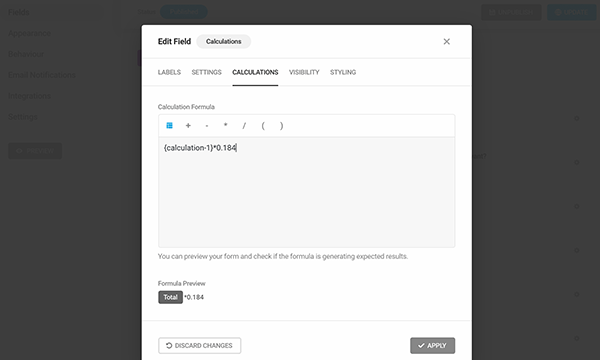Open the Styling tab
Image resolution: width=600 pixels, height=360 pixels.
point(343,72)
